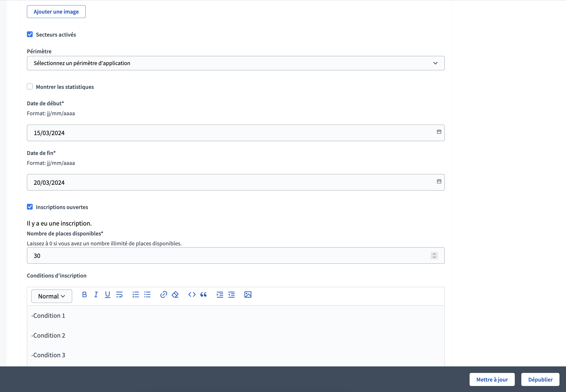Enable Montrer les statistiques checkbox

coord(30,87)
